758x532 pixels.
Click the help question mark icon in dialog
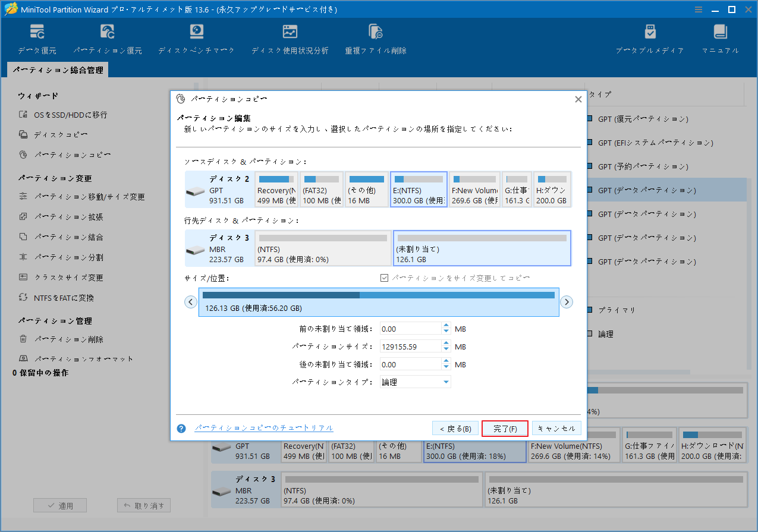pyautogui.click(x=181, y=428)
